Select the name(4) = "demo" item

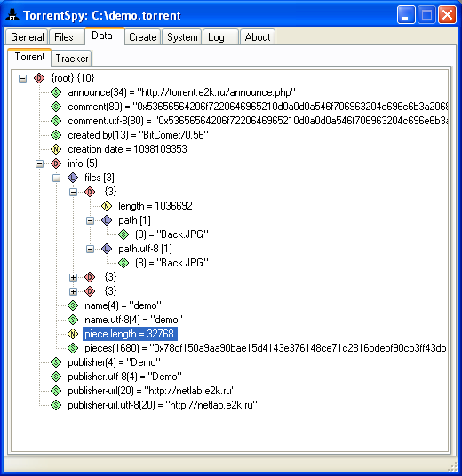(123, 305)
